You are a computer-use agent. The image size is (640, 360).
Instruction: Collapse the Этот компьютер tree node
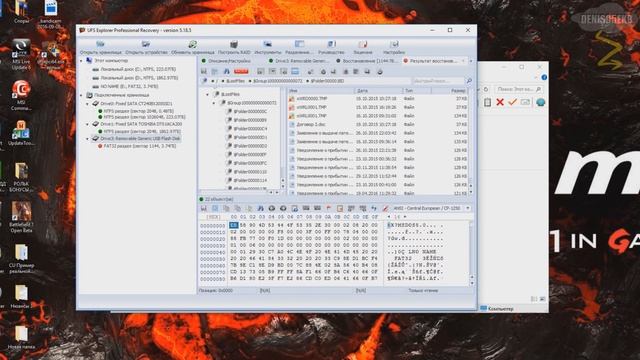[81, 60]
